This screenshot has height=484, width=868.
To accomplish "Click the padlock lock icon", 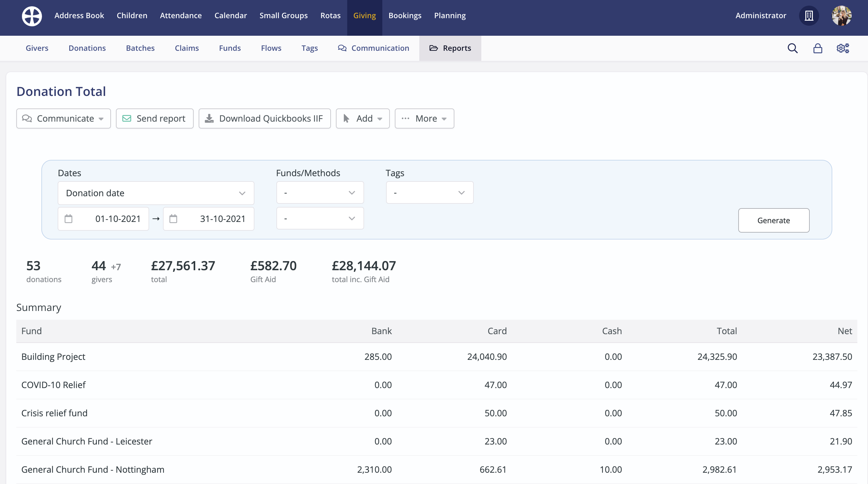I will click(818, 48).
